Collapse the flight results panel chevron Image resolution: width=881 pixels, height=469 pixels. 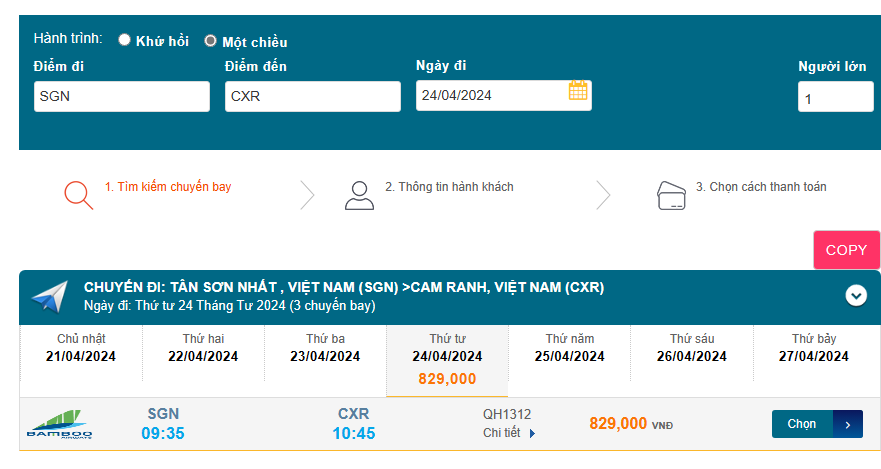click(855, 295)
